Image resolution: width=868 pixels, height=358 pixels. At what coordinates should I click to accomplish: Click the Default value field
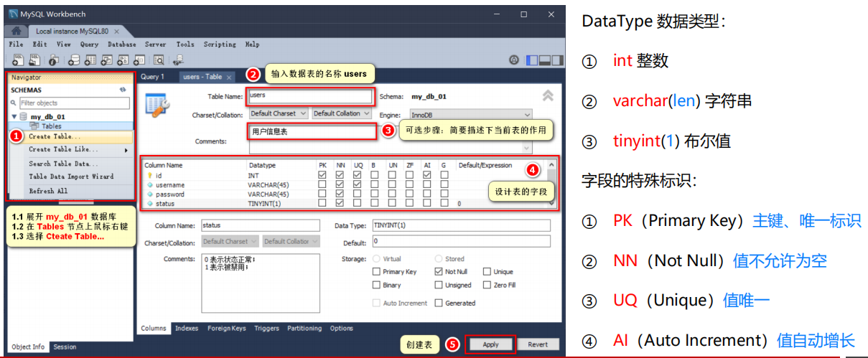coord(461,242)
